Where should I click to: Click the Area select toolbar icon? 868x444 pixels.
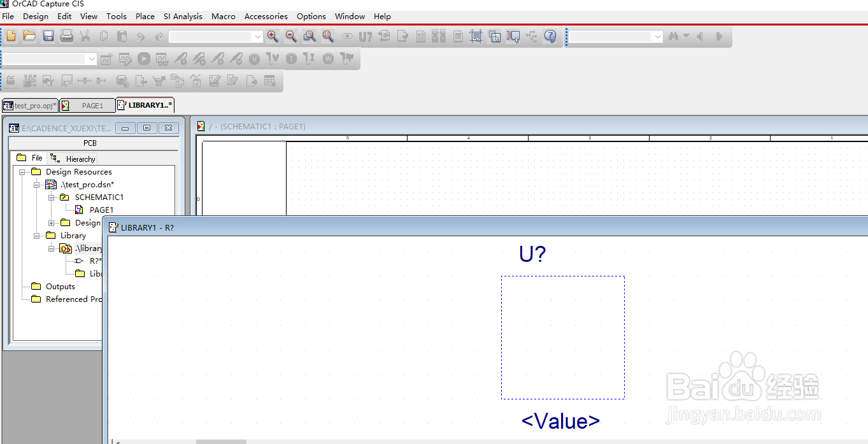point(495,36)
